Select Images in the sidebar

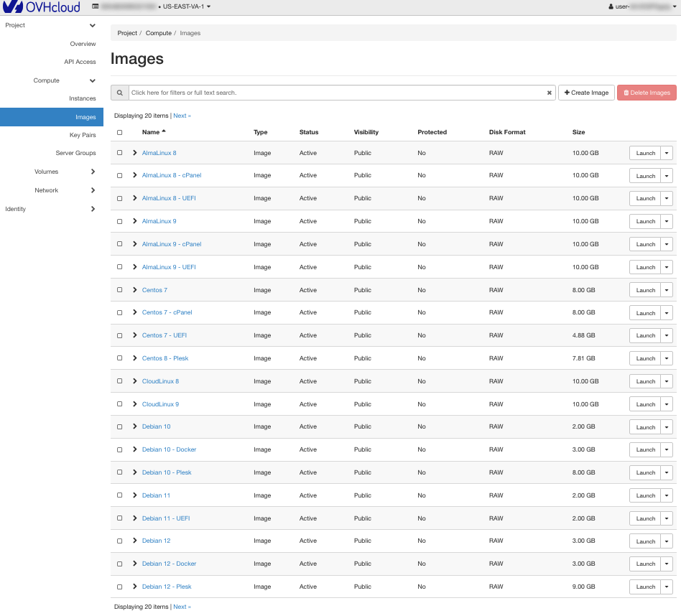pyautogui.click(x=52, y=117)
